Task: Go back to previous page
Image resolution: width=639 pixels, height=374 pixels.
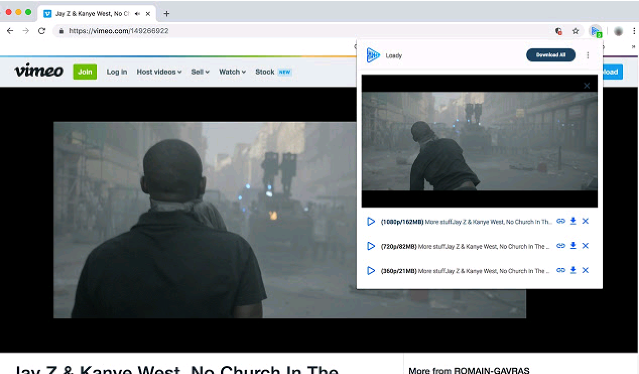Action: coord(10,31)
